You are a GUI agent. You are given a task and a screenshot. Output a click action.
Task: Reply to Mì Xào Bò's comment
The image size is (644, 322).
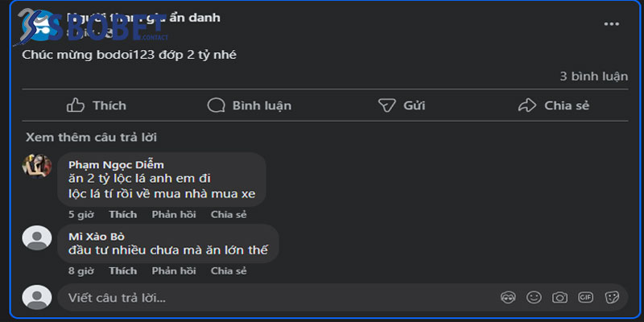pyautogui.click(x=174, y=271)
